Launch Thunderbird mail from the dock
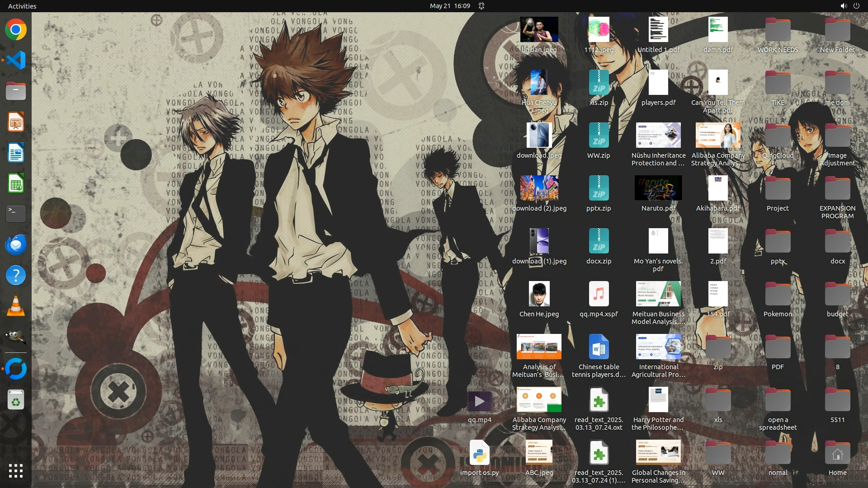The image size is (868, 488). (x=16, y=244)
